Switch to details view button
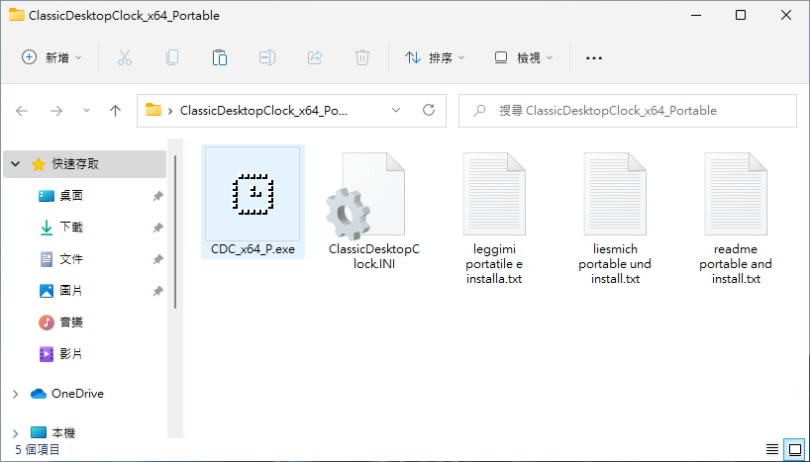This screenshot has height=462, width=810. pos(772,449)
